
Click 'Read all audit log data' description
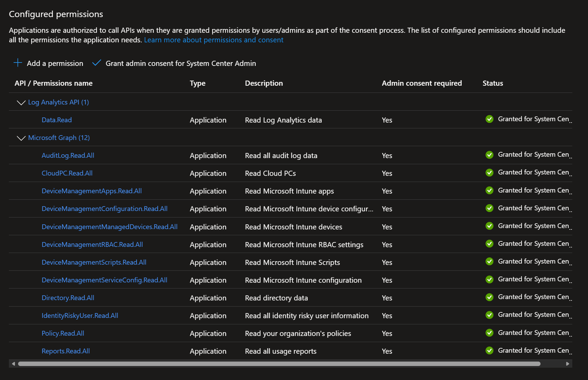point(281,156)
